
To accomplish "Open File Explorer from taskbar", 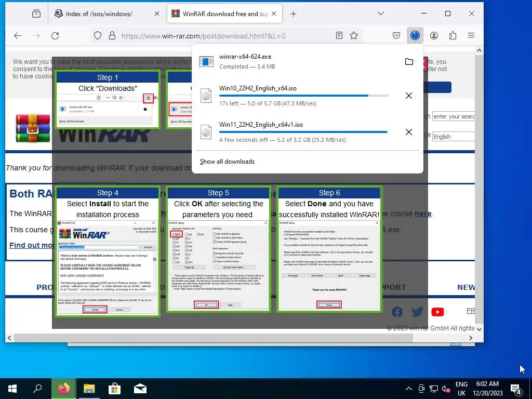I will [89, 389].
